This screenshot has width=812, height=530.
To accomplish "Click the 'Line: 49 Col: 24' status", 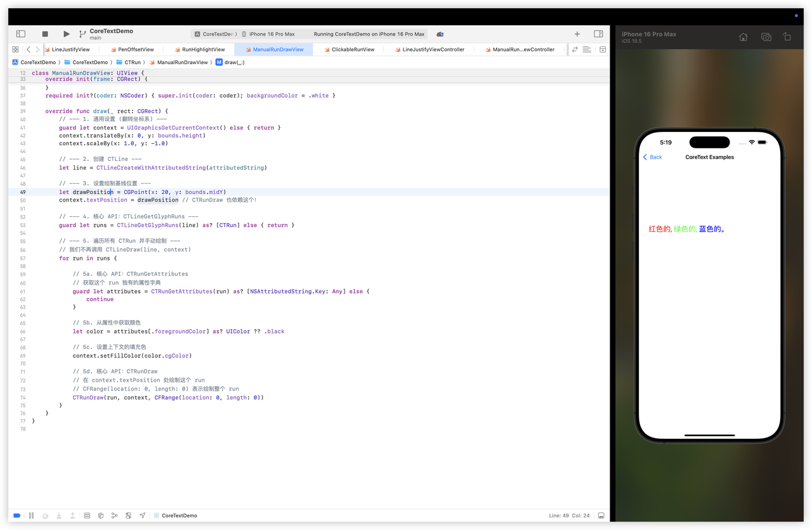I will point(569,515).
